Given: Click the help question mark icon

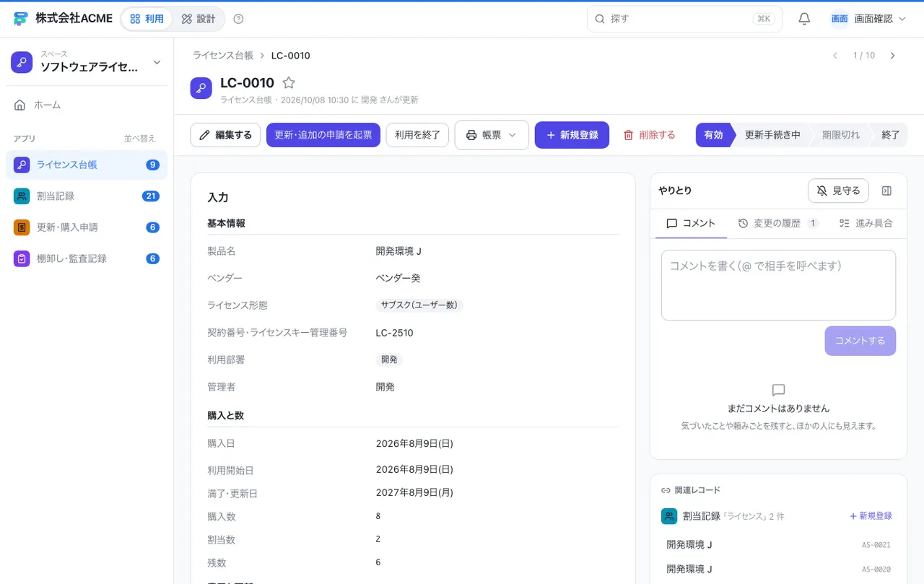Looking at the screenshot, I should (239, 19).
